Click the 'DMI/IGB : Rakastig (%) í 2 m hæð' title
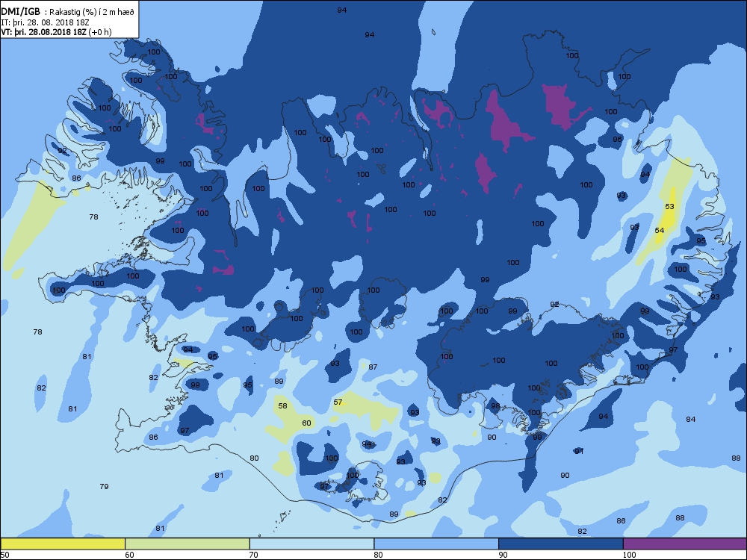 click(68, 13)
